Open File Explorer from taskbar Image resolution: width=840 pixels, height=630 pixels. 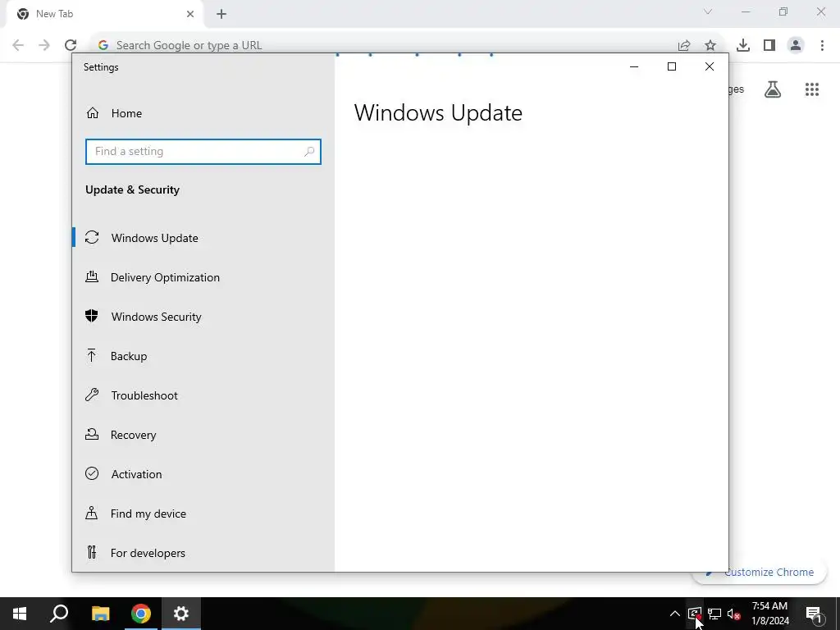[101, 614]
